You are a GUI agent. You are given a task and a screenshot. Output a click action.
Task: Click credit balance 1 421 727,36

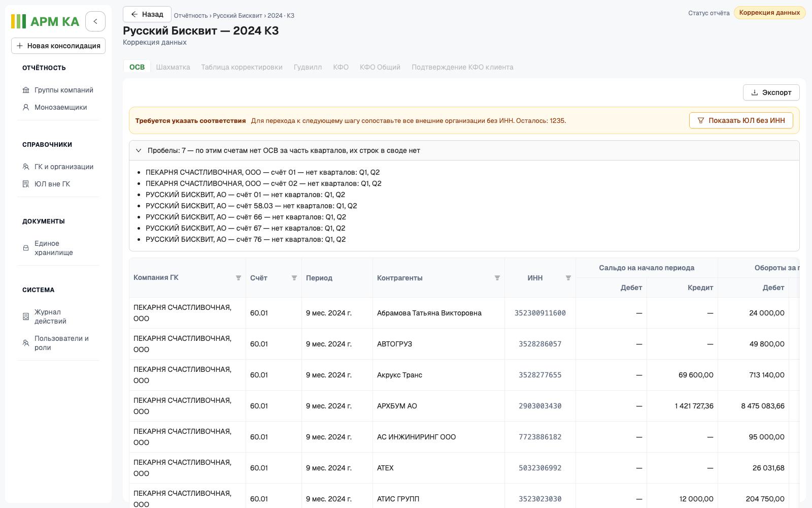(694, 406)
